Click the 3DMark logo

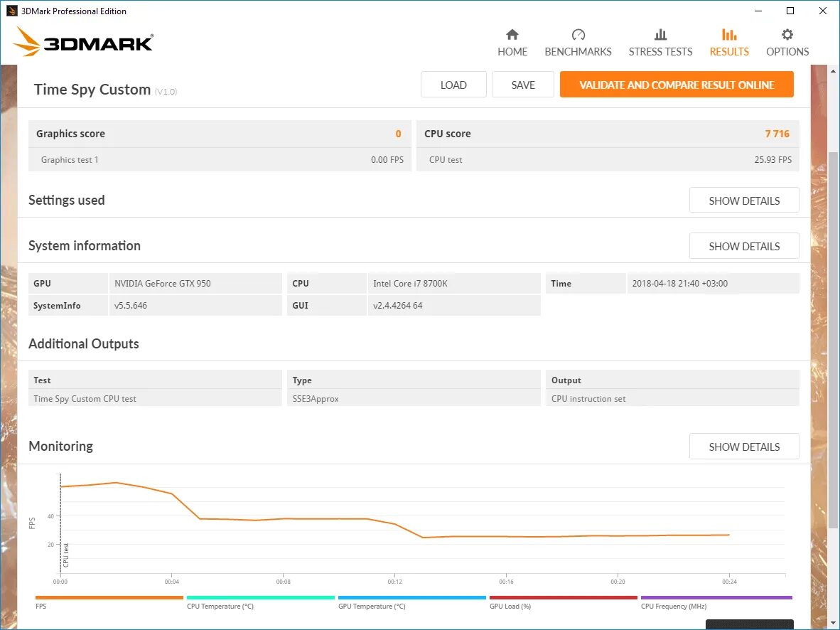84,42
